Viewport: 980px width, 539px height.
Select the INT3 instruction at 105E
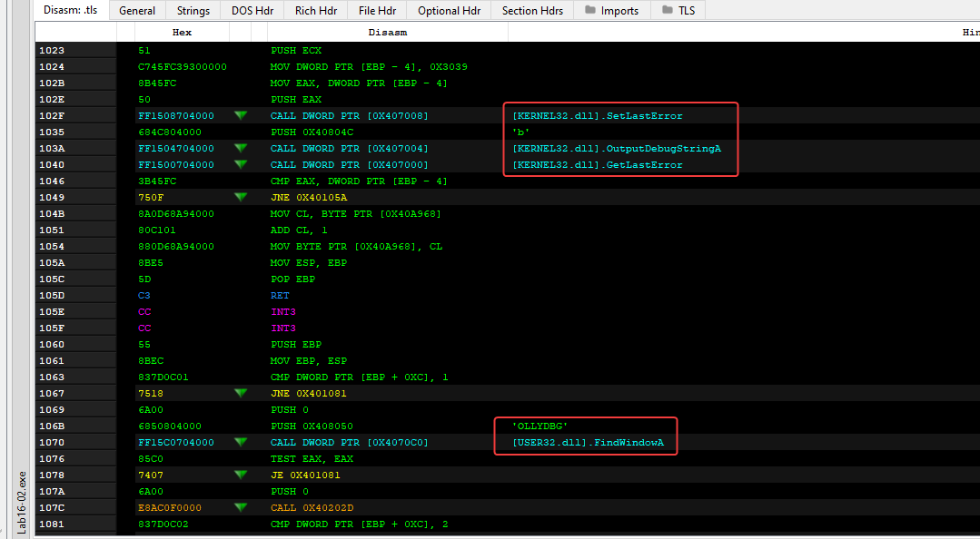[x=283, y=311]
